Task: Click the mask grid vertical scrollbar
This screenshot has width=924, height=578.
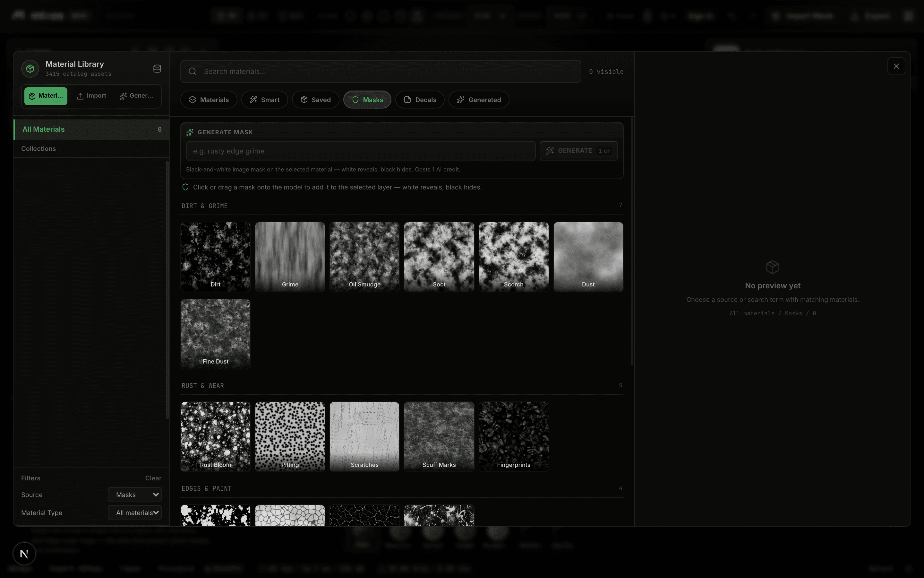Action: [632, 241]
